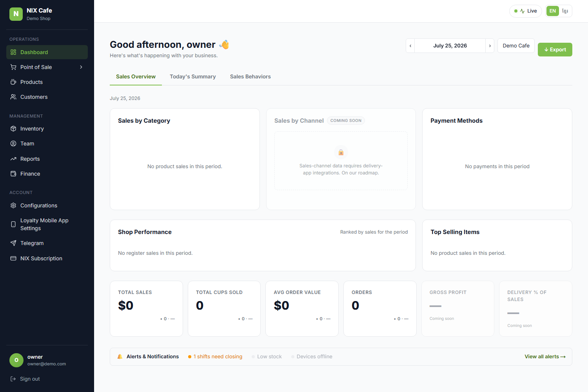Click the Devices offline alert

(312, 356)
